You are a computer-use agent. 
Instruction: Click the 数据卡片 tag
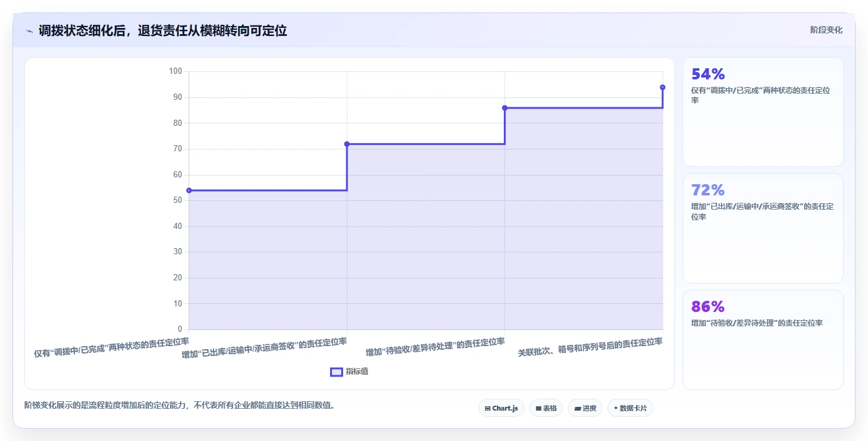pos(630,408)
